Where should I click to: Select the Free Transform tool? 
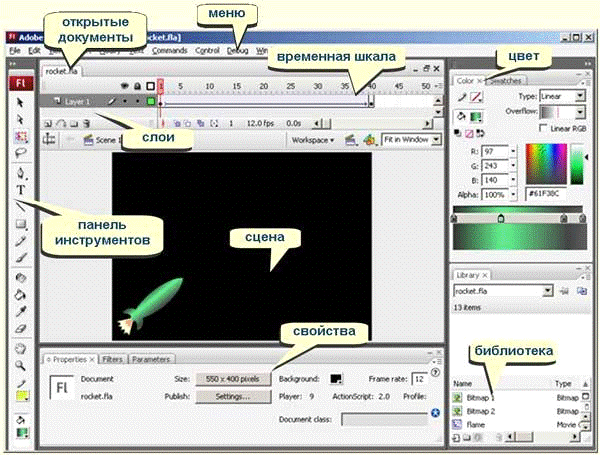(21, 136)
